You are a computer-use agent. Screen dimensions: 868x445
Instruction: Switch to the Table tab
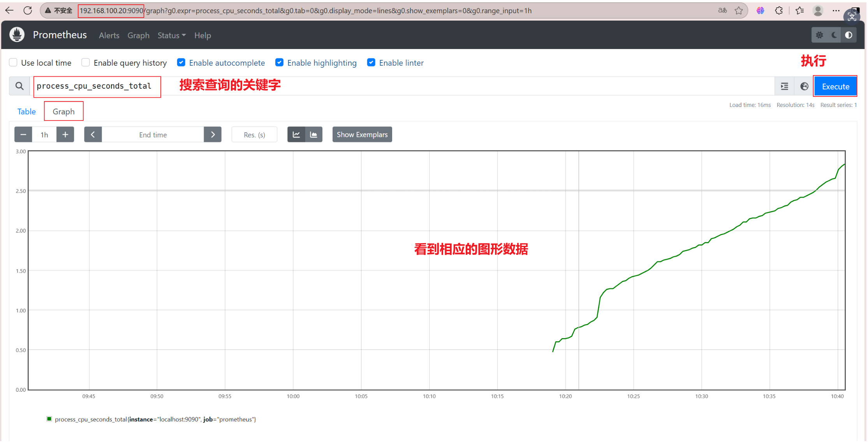(26, 112)
